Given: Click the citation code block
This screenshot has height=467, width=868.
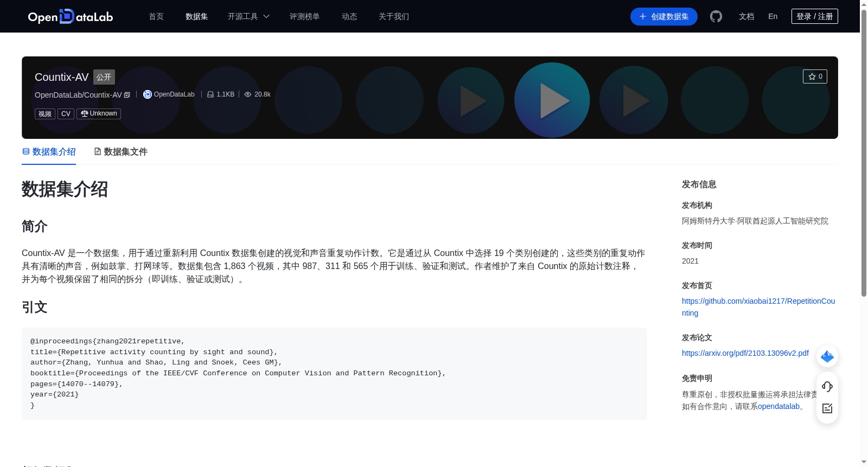Looking at the screenshot, I should pyautogui.click(x=334, y=374).
